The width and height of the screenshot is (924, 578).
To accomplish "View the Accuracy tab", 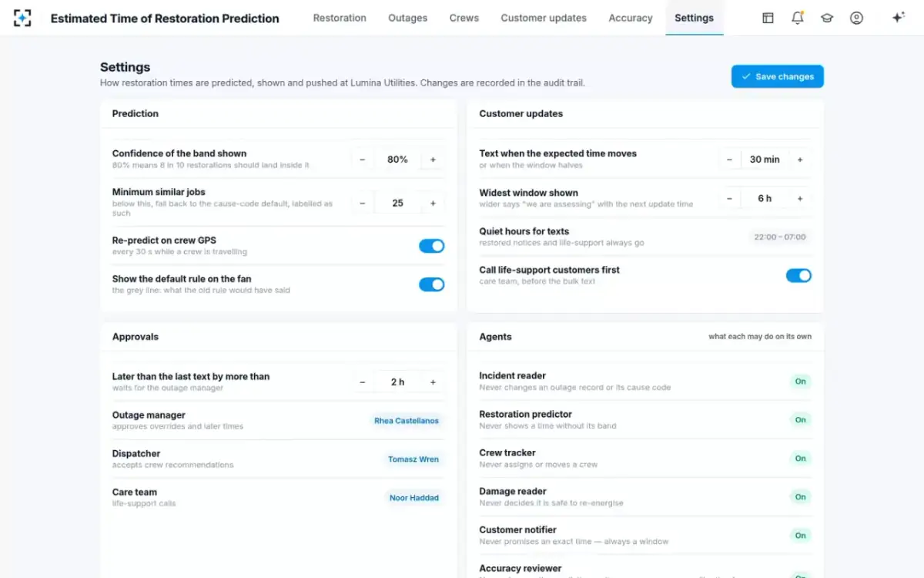I will tap(631, 18).
